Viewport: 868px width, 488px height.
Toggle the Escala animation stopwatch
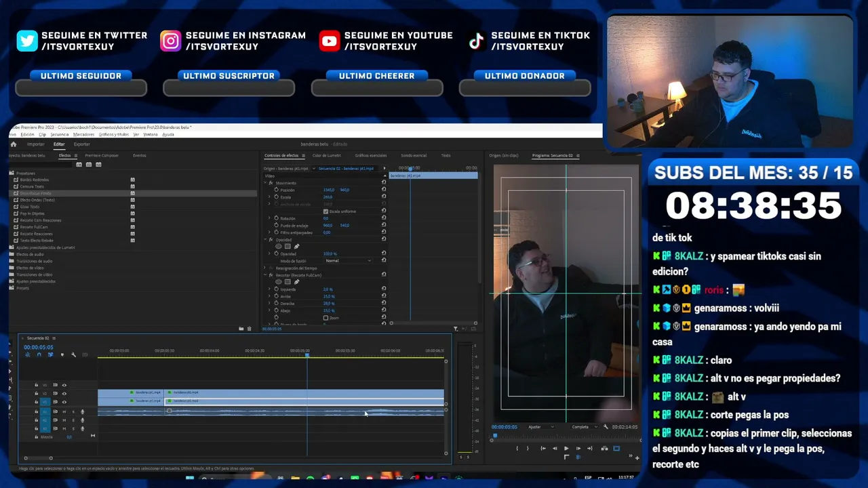276,197
